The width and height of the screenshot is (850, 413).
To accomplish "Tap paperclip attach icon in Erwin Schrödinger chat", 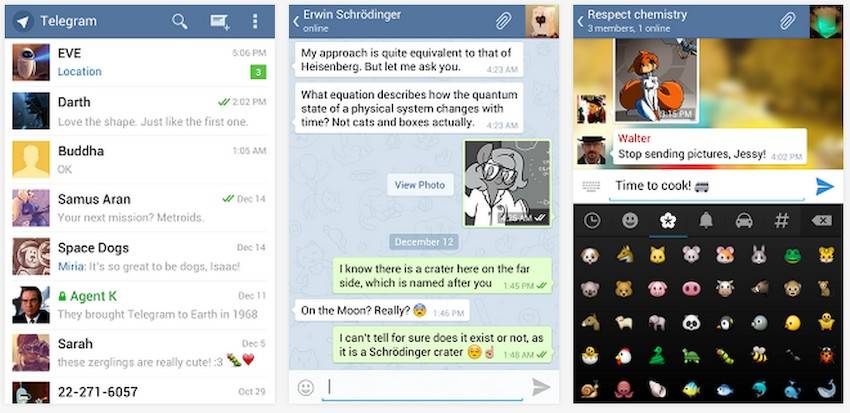I will click(504, 21).
